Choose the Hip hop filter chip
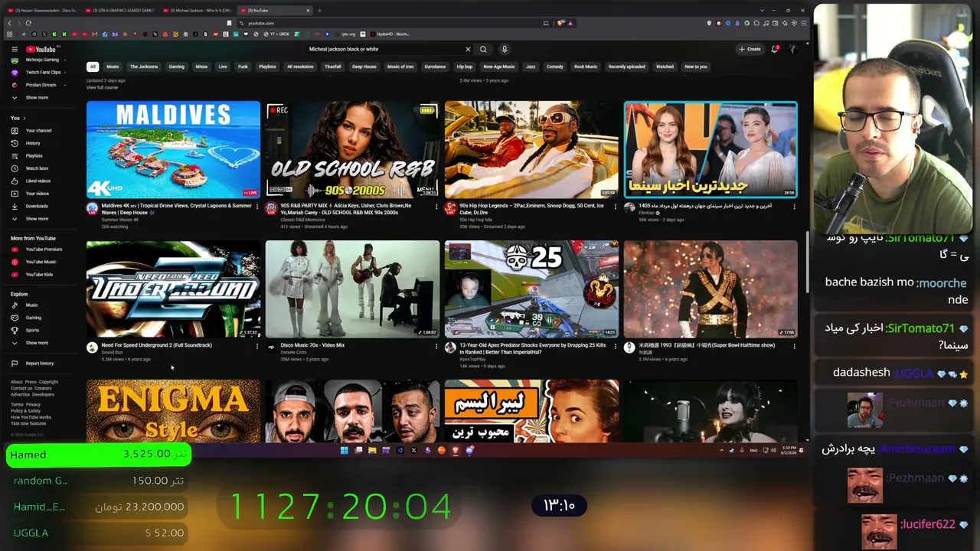The width and height of the screenshot is (980, 551). click(x=465, y=67)
